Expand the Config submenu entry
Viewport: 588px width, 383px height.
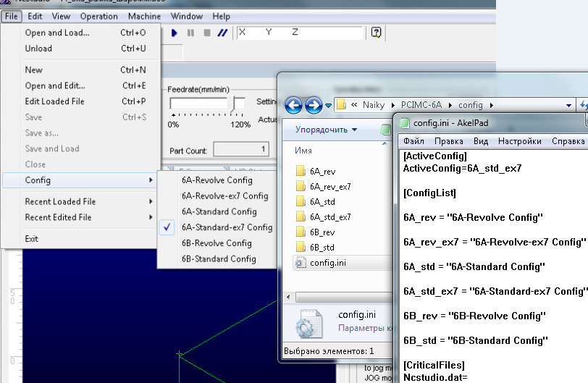[80, 180]
